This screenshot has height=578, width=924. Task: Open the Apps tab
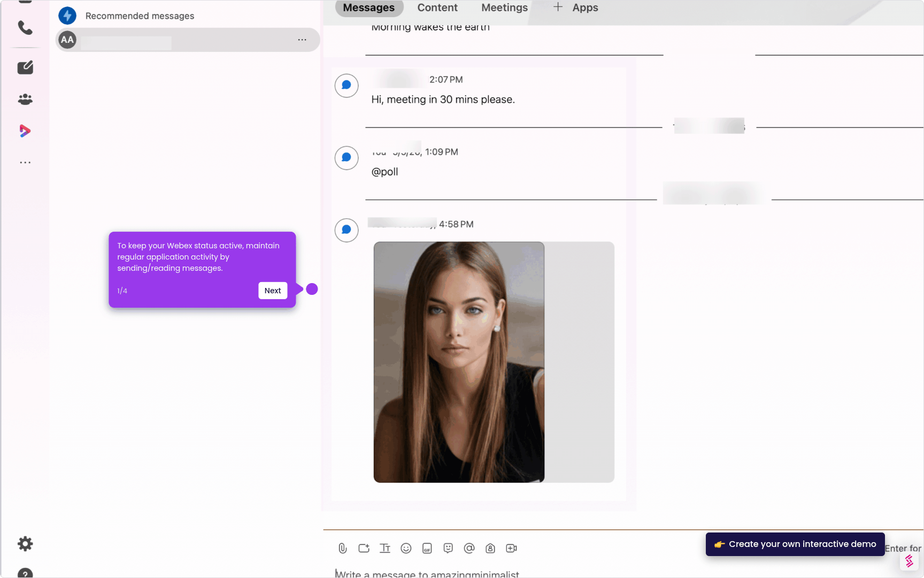(585, 7)
